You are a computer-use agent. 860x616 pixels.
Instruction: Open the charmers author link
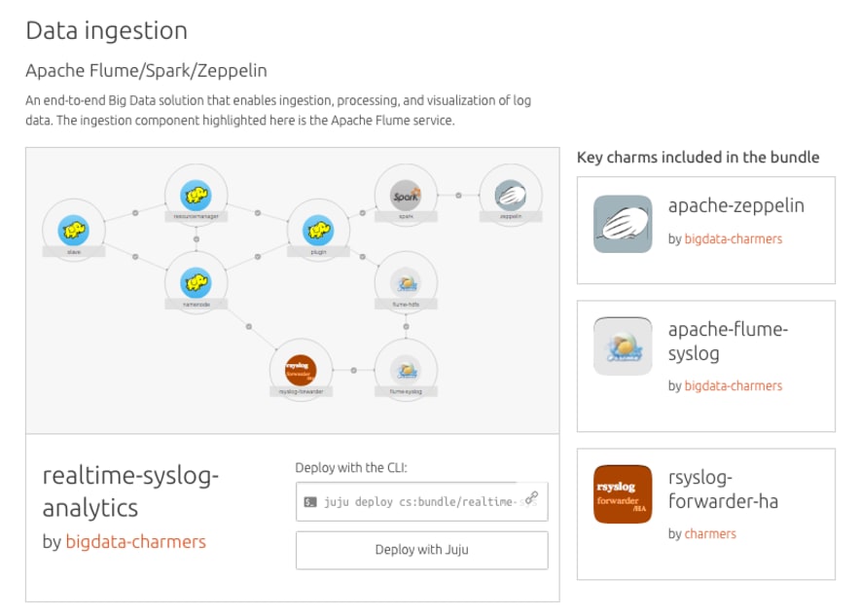click(710, 533)
